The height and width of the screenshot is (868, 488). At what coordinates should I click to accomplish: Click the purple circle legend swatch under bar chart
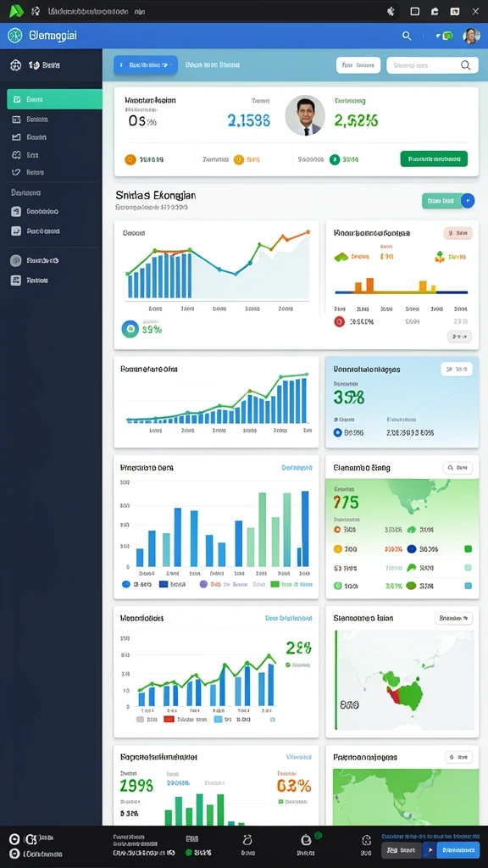pyautogui.click(x=203, y=584)
